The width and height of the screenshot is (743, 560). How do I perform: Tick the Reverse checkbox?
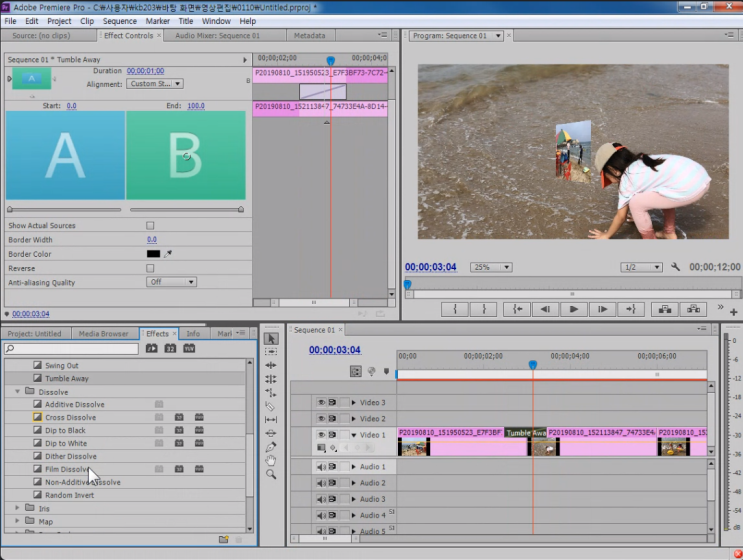tap(150, 268)
